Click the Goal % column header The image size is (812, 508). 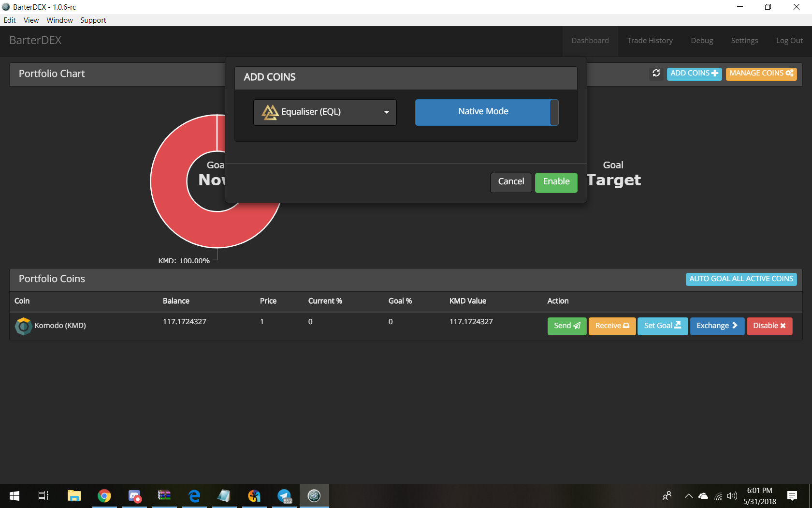[400, 301]
